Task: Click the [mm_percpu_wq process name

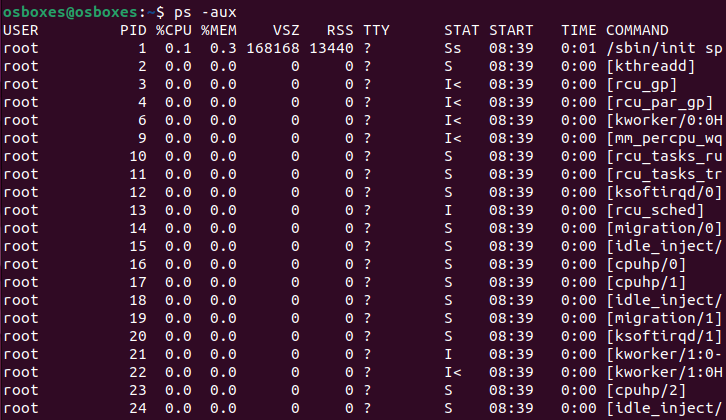Action: [664, 138]
